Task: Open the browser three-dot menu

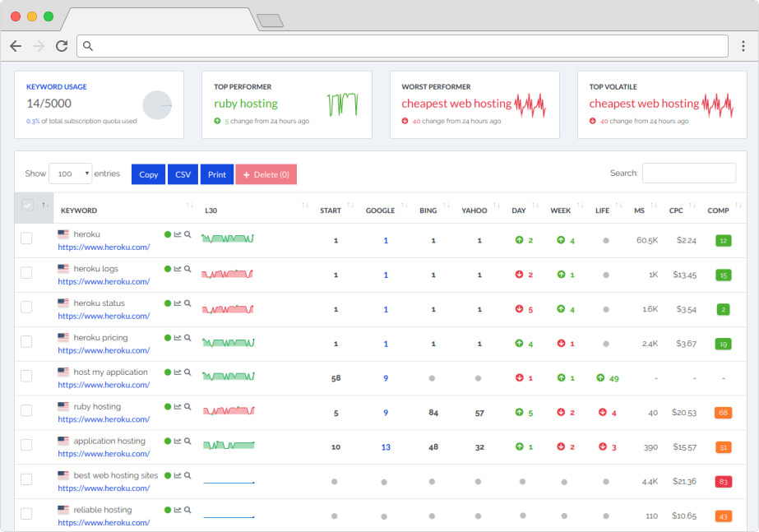Action: click(x=743, y=46)
